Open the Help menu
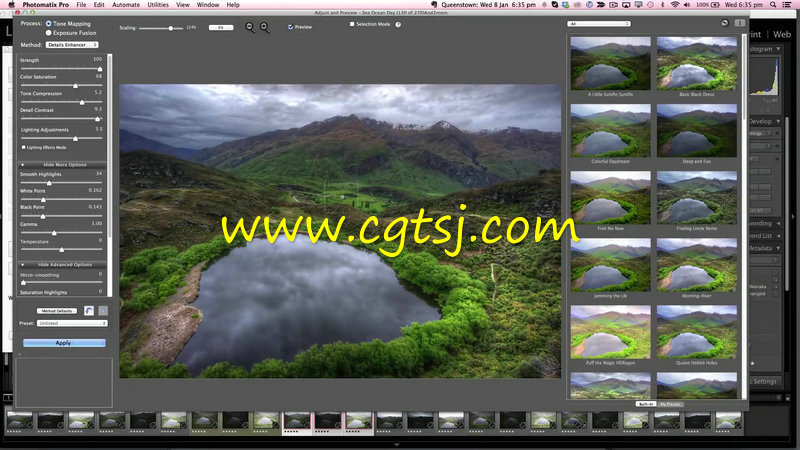The width and height of the screenshot is (800, 450). 233,5
